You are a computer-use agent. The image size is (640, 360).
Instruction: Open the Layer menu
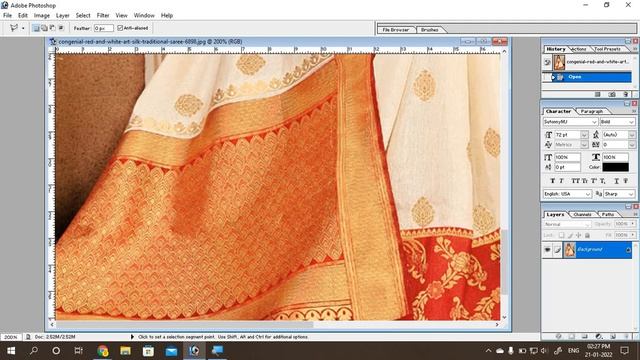point(62,15)
